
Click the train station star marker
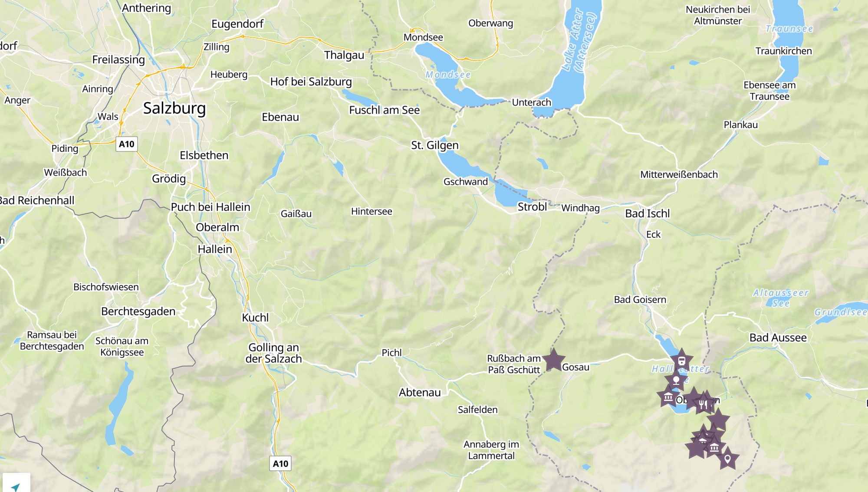click(681, 361)
